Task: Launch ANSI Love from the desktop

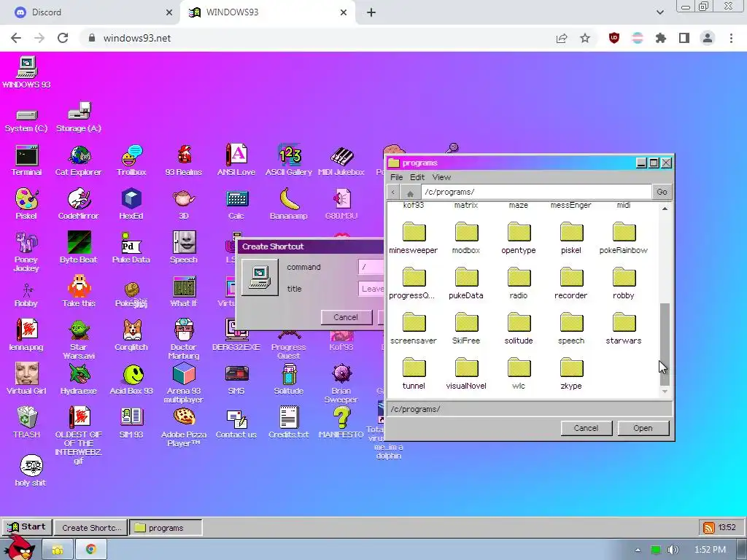Action: point(236,160)
